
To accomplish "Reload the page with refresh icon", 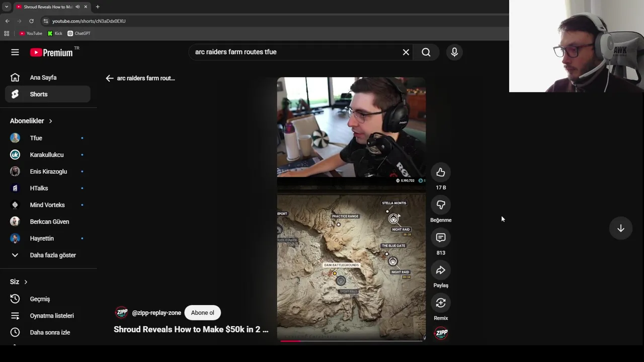I will (x=31, y=21).
